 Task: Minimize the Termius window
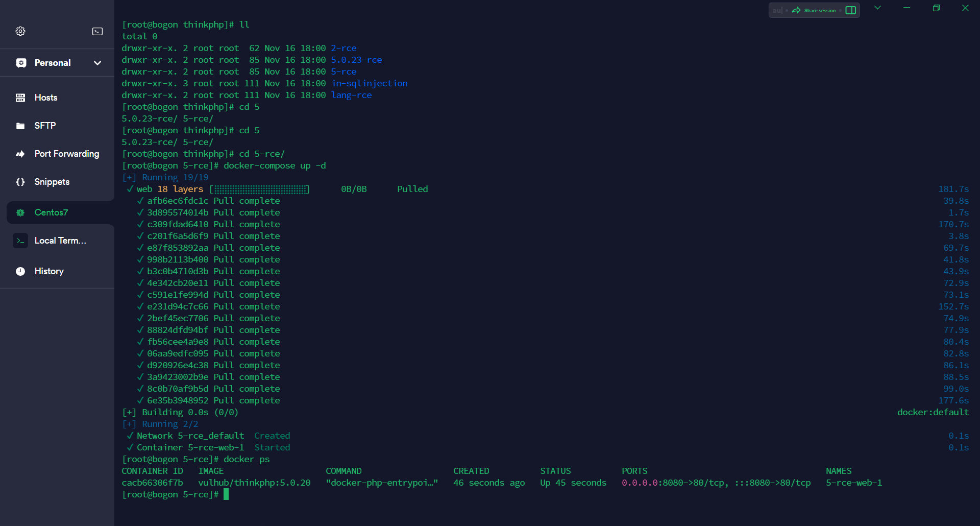coord(907,8)
